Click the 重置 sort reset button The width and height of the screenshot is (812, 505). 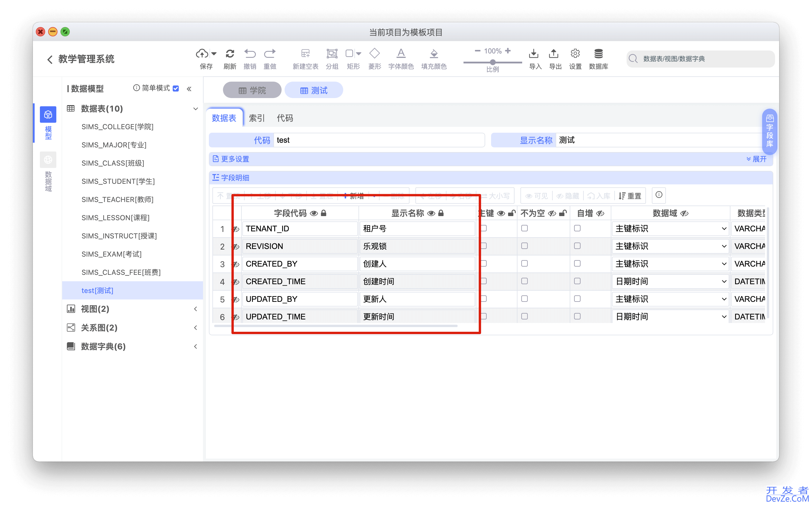[630, 196]
